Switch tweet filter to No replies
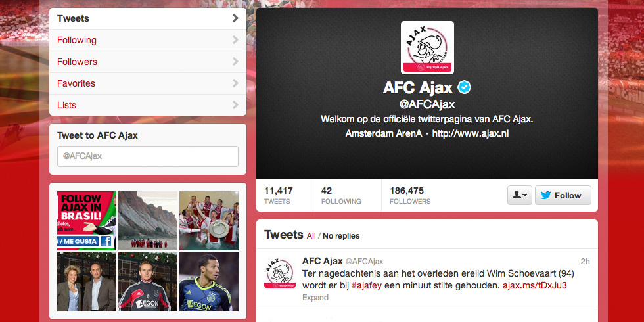The width and height of the screenshot is (644, 322). (341, 236)
